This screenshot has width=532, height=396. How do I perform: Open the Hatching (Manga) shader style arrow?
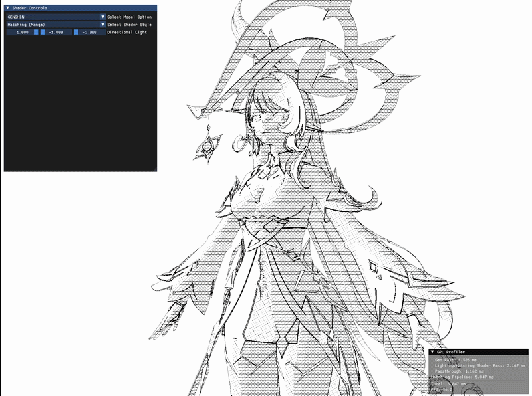tap(102, 25)
